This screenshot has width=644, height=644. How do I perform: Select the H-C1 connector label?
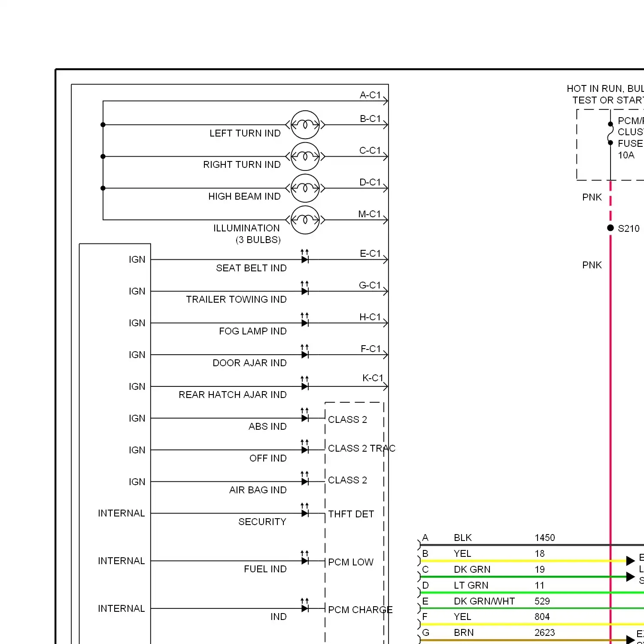[x=370, y=317]
